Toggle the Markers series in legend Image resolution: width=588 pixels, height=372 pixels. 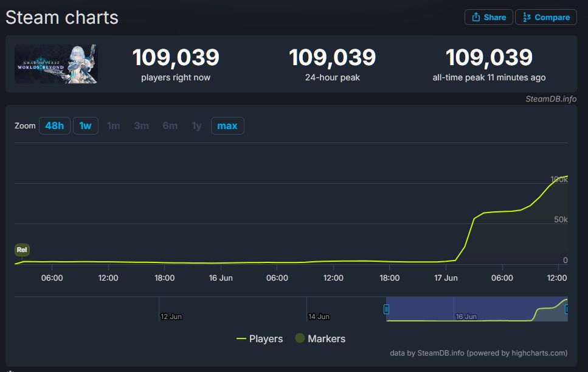point(320,339)
